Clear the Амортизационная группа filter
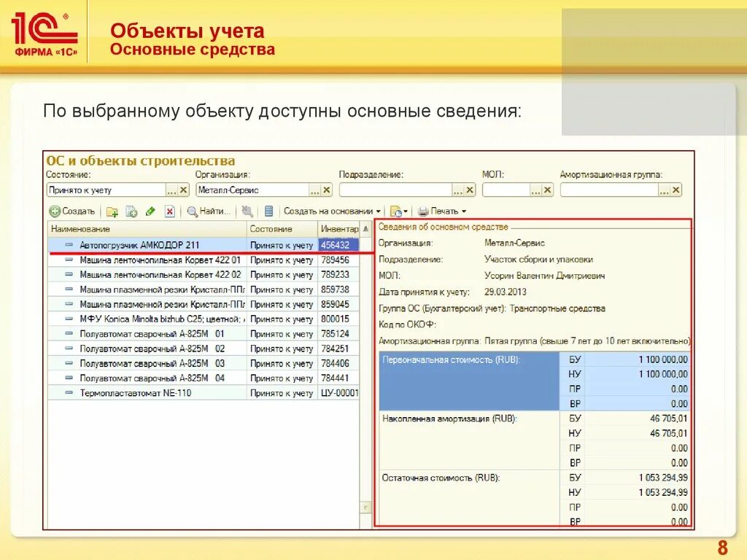 coord(676,190)
